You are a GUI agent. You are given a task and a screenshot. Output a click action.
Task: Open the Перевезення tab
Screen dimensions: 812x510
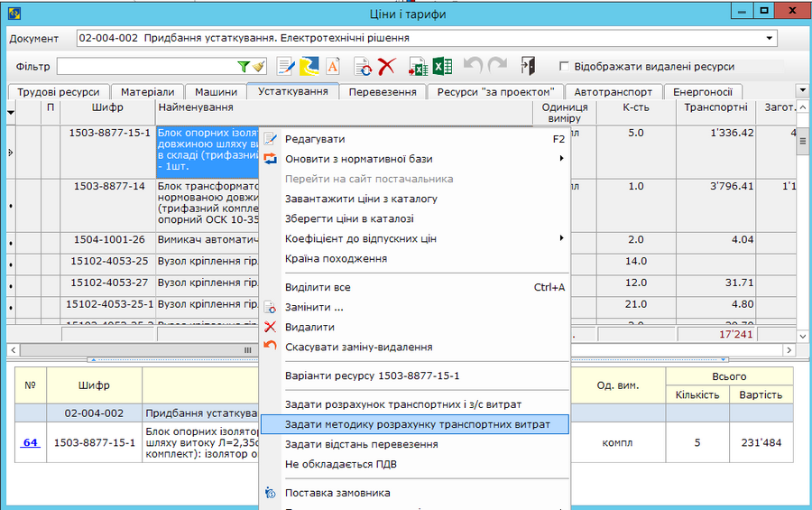click(x=382, y=92)
